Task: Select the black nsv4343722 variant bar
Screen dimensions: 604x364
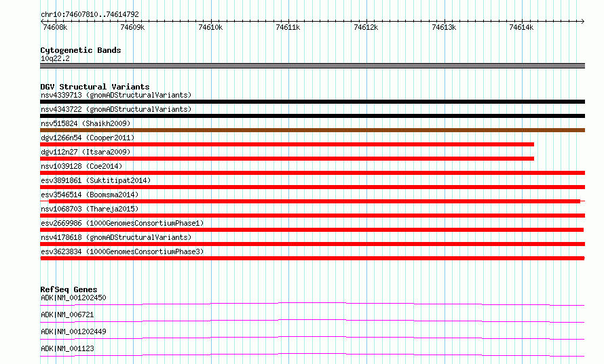Action: [x=312, y=116]
